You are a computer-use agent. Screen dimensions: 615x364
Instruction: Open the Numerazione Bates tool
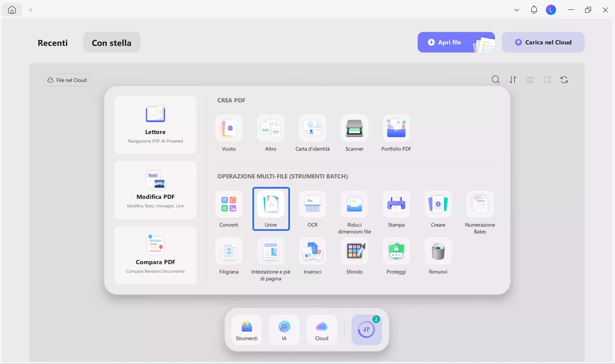click(480, 204)
